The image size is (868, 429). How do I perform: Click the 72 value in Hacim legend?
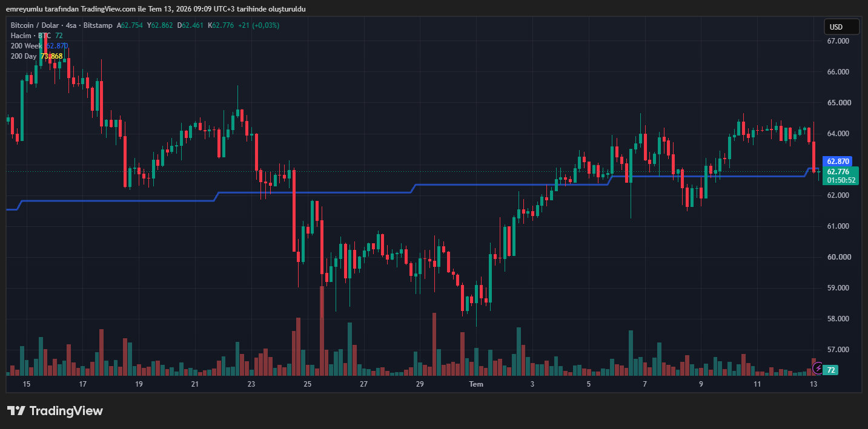point(59,36)
